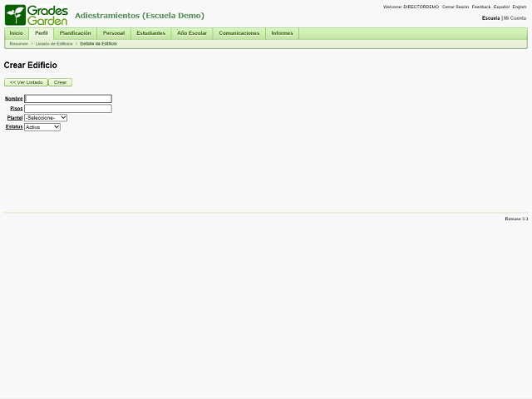Image resolution: width=532 pixels, height=399 pixels.
Task: Click the Nombre field label
Action: point(14,98)
